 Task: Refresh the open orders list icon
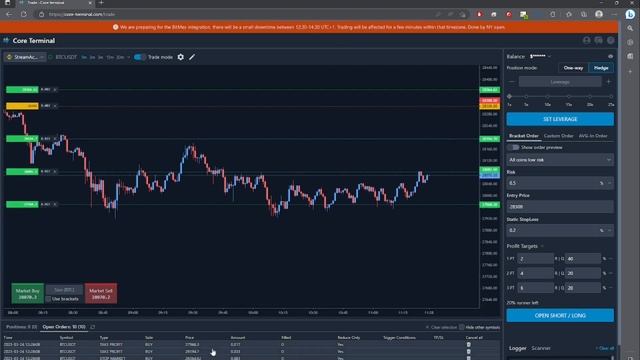coord(93,327)
